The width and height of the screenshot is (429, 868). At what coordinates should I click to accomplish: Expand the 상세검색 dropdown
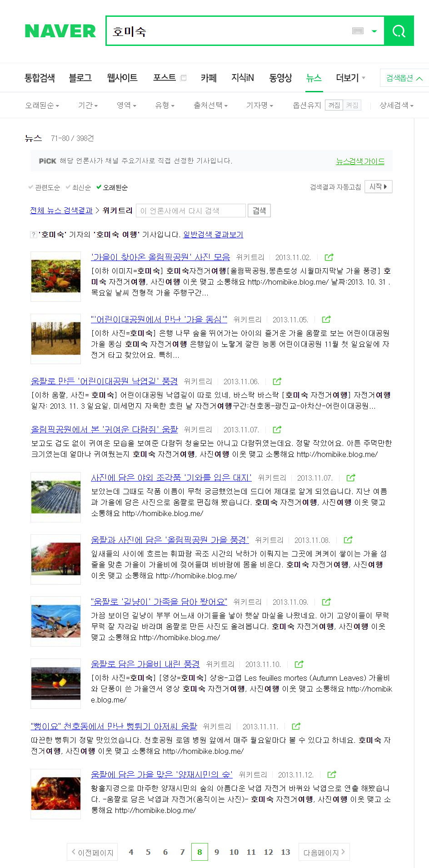[397, 105]
